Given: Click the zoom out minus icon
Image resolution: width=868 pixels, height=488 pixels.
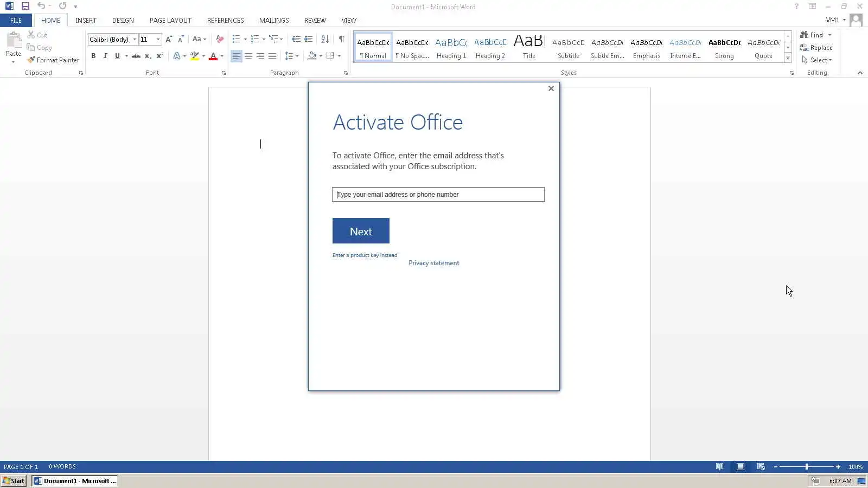Looking at the screenshot, I should pyautogui.click(x=776, y=467).
